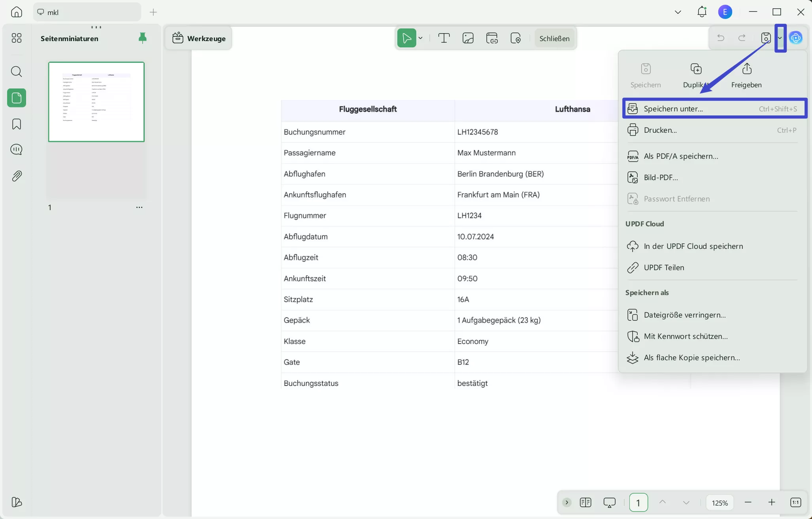Open the notifications bell
The height and width of the screenshot is (519, 812).
702,12
